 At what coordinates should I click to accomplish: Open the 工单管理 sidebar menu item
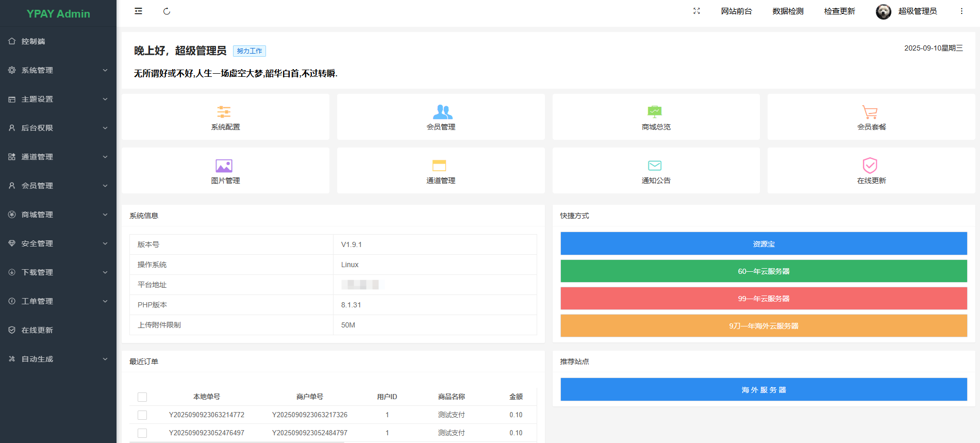click(58, 301)
